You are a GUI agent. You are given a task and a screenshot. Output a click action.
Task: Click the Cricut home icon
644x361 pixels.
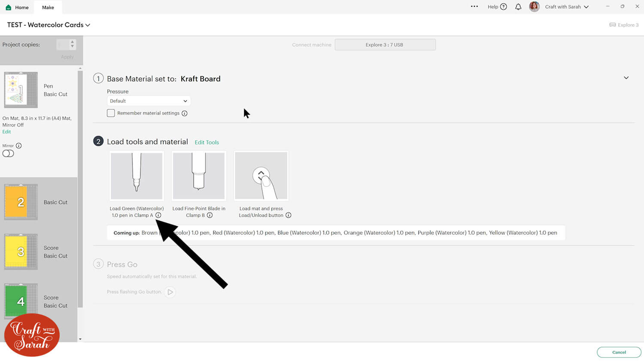pyautogui.click(x=8, y=7)
